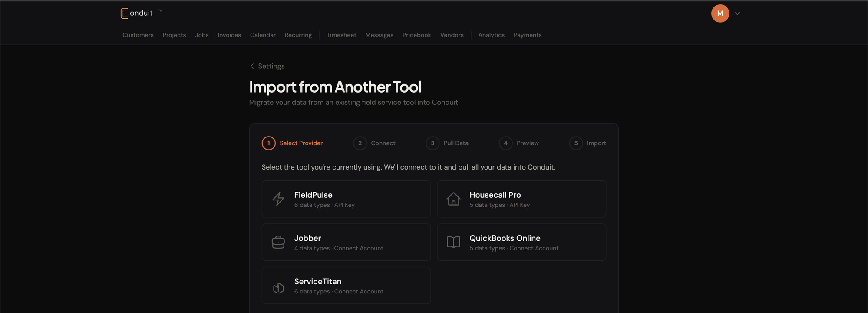868x313 pixels.
Task: Open the Projects menu
Action: click(174, 35)
